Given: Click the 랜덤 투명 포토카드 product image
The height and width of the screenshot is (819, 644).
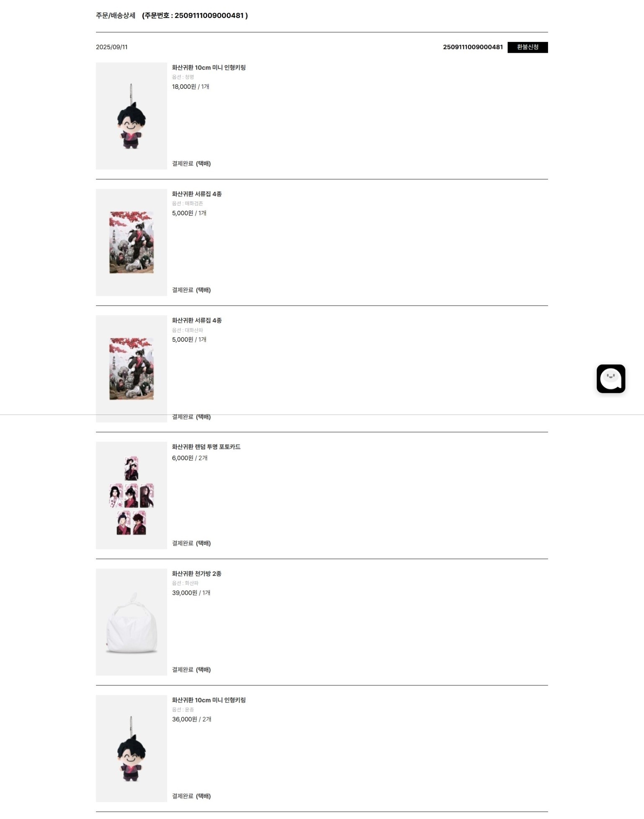Looking at the screenshot, I should (x=131, y=495).
